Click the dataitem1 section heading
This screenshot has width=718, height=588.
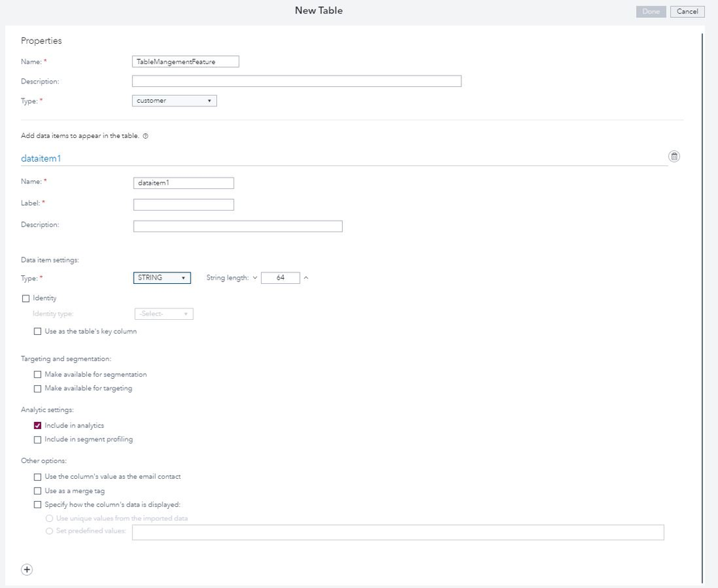41,158
